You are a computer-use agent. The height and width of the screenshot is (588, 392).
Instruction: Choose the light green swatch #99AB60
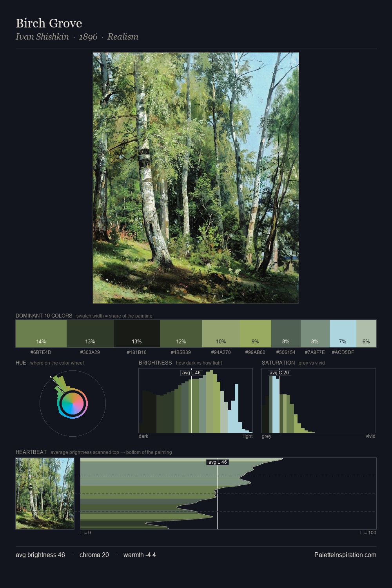[x=255, y=334]
